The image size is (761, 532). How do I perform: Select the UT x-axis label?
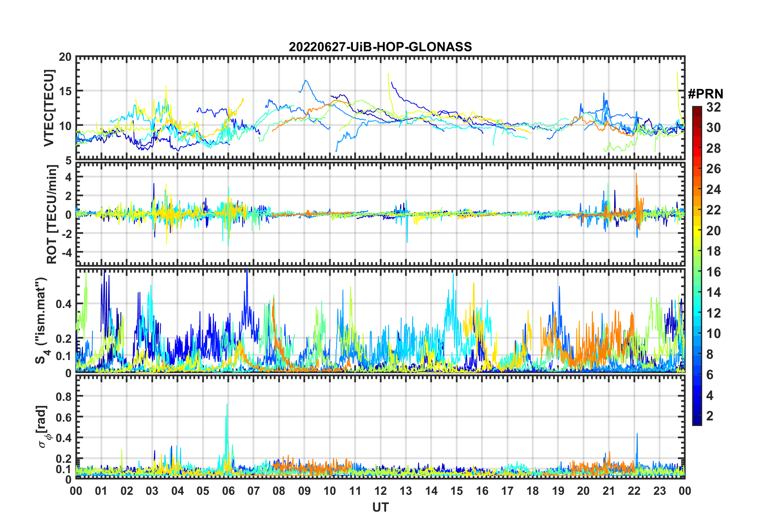[380, 507]
